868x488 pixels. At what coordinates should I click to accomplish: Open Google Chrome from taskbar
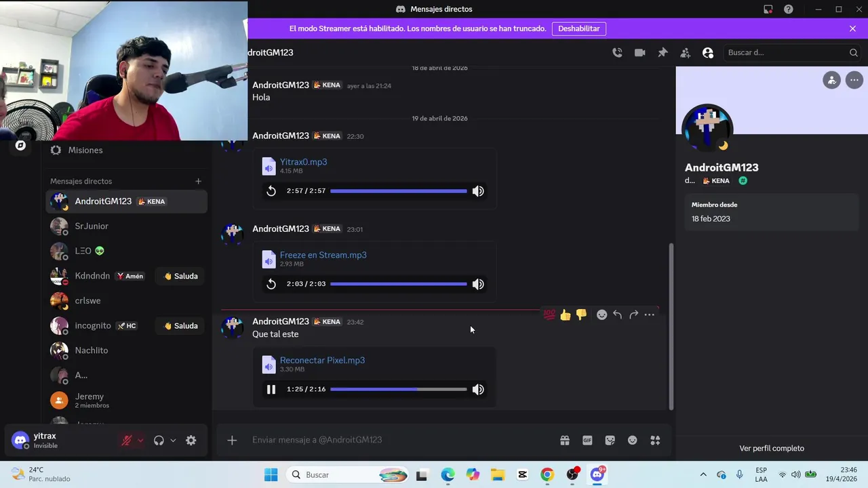pos(547,475)
